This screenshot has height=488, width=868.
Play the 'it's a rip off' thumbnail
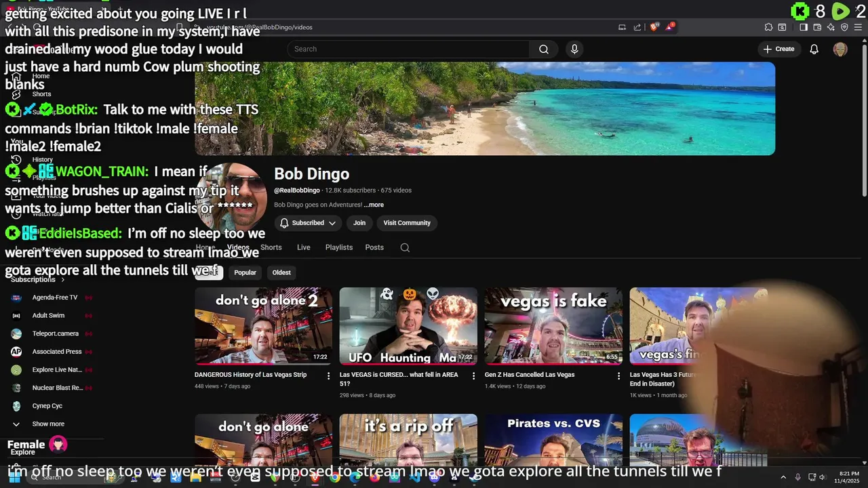408,439
